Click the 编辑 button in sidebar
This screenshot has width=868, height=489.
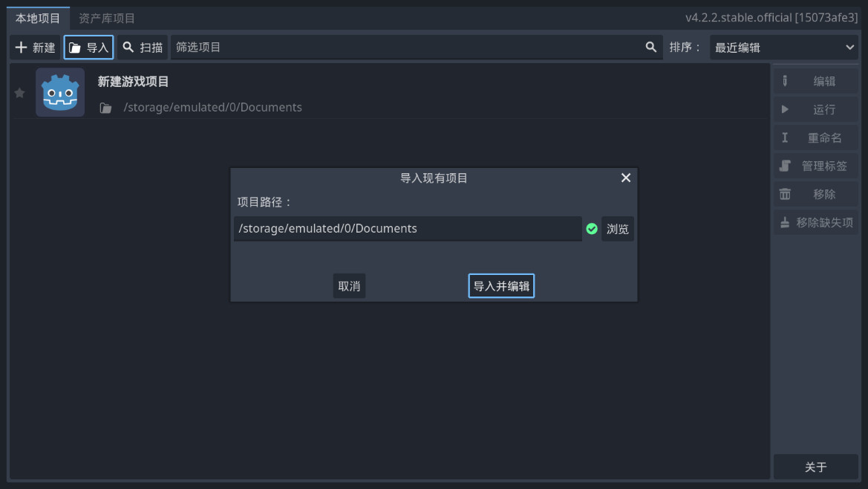pyautogui.click(x=816, y=81)
